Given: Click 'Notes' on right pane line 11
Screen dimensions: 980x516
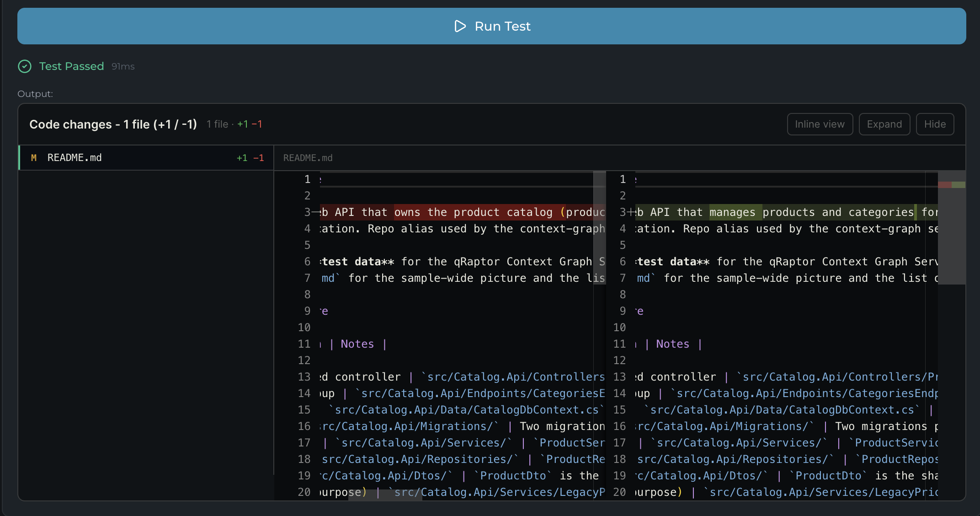Looking at the screenshot, I should [672, 344].
